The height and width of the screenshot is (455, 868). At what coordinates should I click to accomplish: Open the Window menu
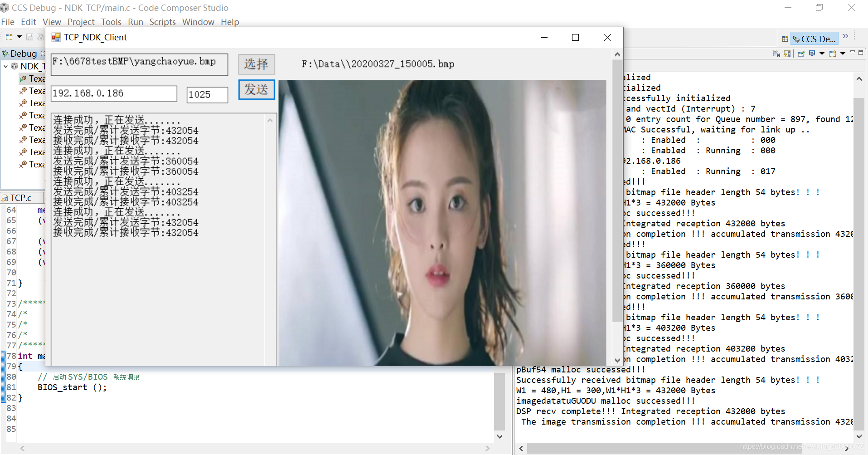(x=198, y=22)
